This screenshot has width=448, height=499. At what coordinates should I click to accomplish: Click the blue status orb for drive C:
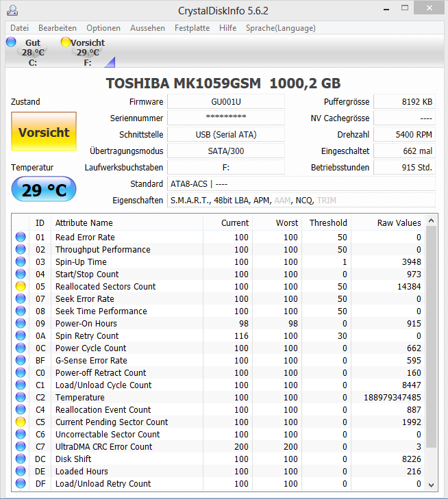(x=11, y=42)
